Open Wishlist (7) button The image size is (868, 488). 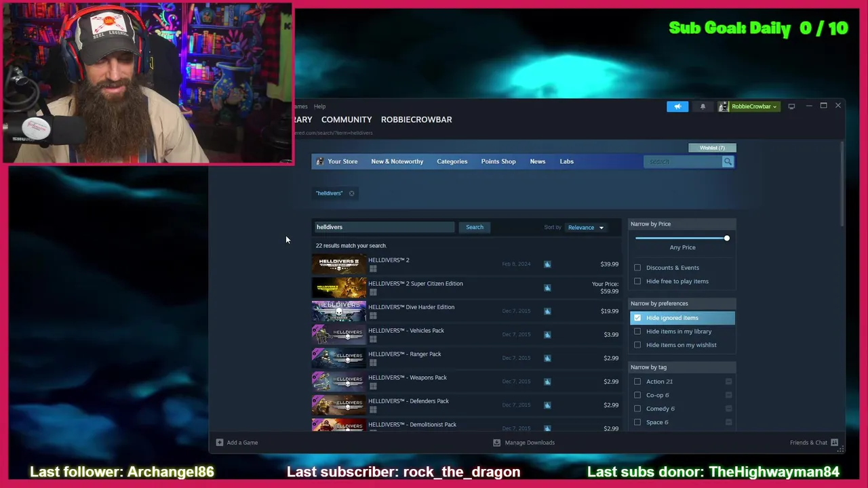(712, 148)
